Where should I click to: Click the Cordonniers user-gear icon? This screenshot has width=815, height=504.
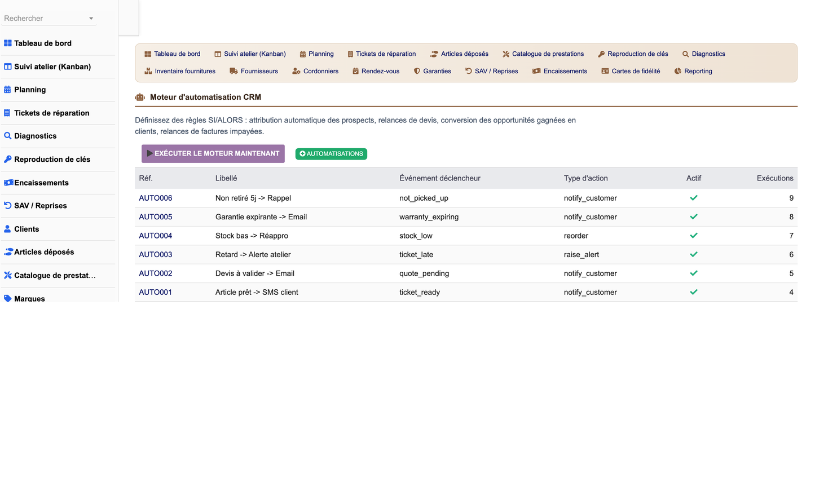[x=297, y=71]
